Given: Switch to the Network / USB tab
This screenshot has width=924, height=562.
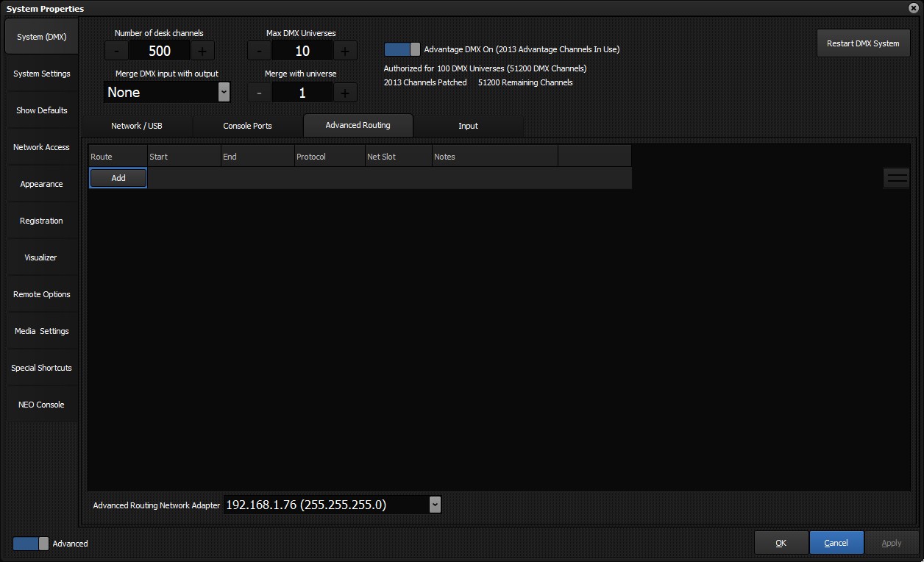Looking at the screenshot, I should point(137,125).
